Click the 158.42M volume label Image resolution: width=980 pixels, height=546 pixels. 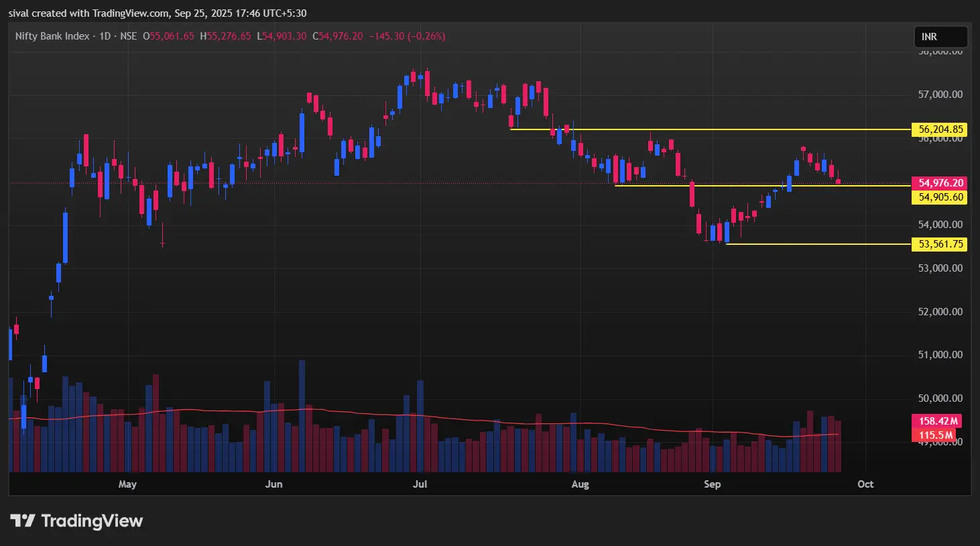point(936,421)
